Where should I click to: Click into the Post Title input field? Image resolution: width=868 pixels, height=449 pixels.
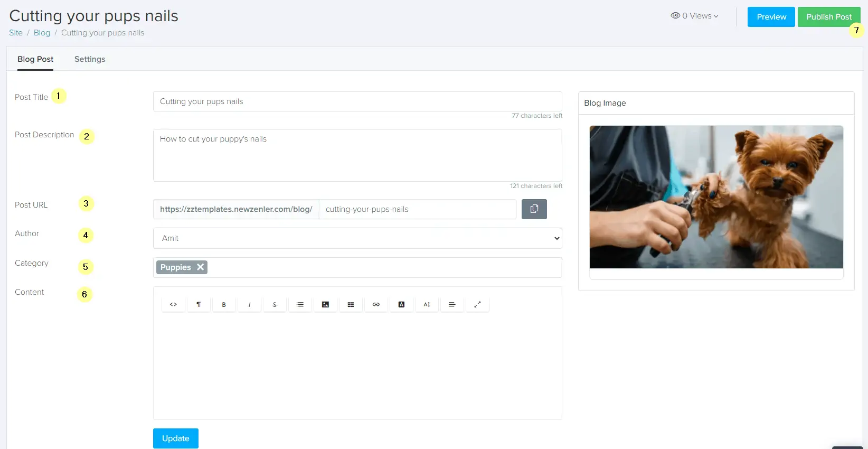[357, 101]
